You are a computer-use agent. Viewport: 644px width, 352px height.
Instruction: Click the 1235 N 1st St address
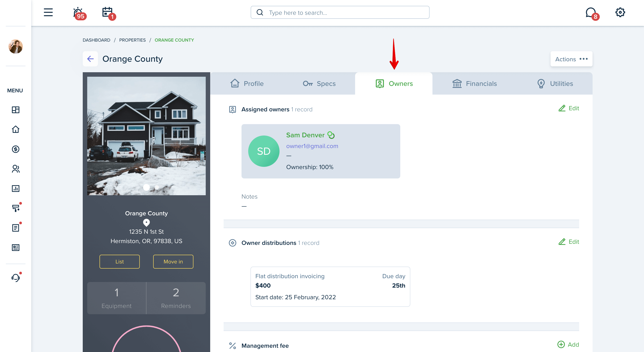coord(146,231)
